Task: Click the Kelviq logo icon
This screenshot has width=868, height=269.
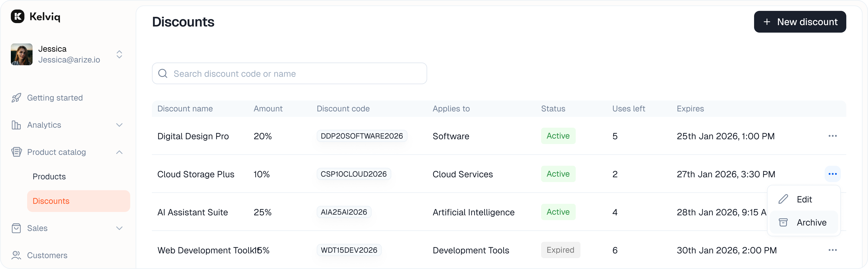Action: pyautogui.click(x=18, y=16)
